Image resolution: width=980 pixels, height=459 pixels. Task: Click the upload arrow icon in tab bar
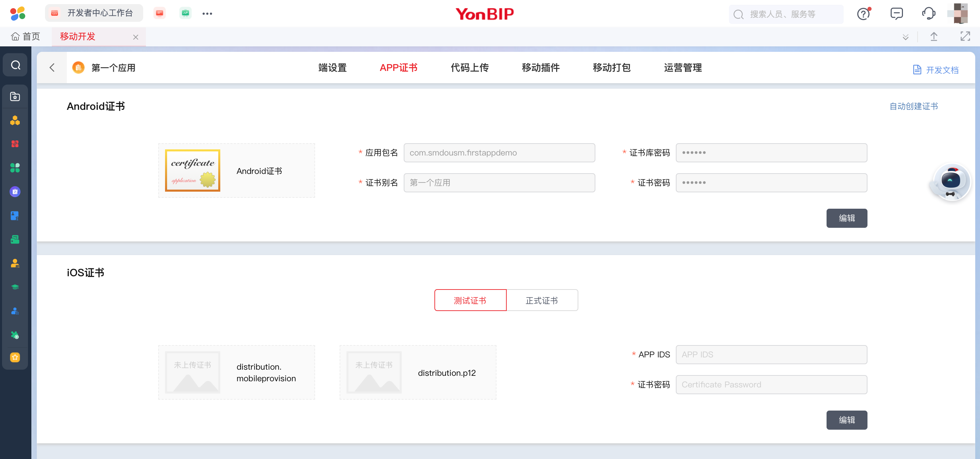tap(934, 36)
